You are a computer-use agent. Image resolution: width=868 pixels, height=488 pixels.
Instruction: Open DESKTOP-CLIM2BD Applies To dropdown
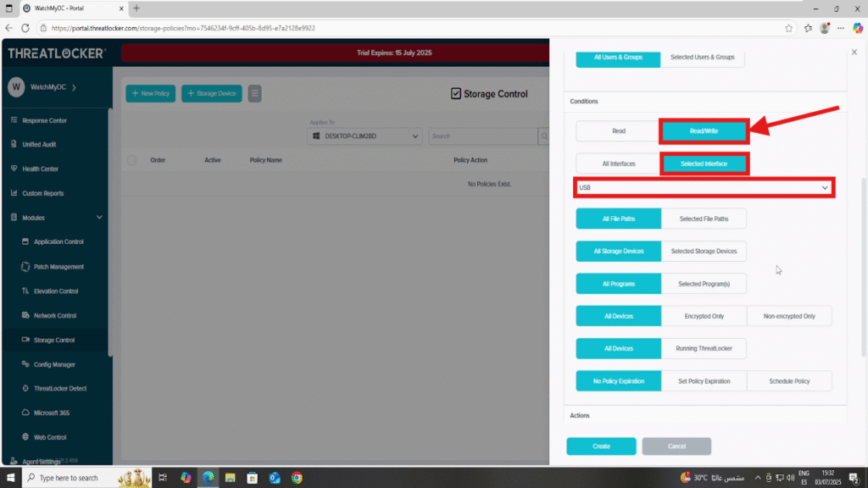[x=364, y=136]
